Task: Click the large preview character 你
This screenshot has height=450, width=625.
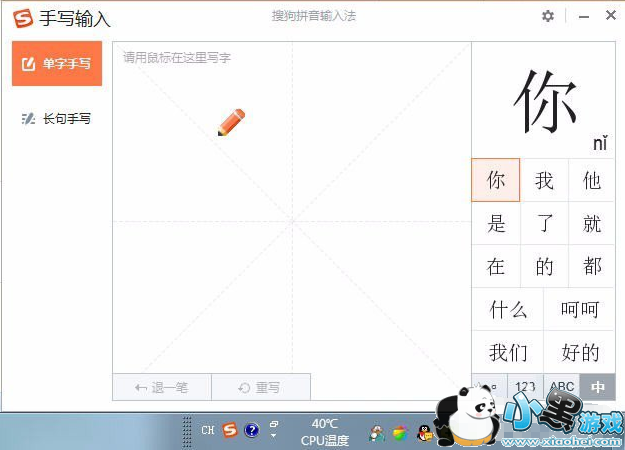Action: (545, 102)
